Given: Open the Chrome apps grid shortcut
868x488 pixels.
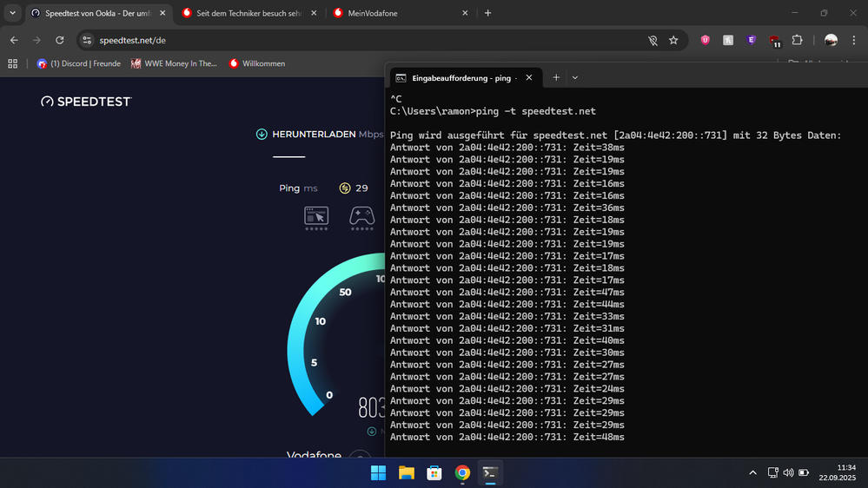Looking at the screenshot, I should (13, 63).
